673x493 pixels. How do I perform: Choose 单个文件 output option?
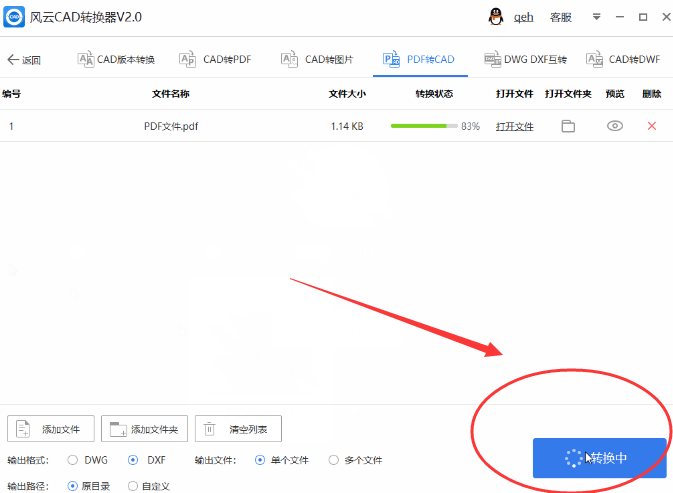pyautogui.click(x=260, y=460)
